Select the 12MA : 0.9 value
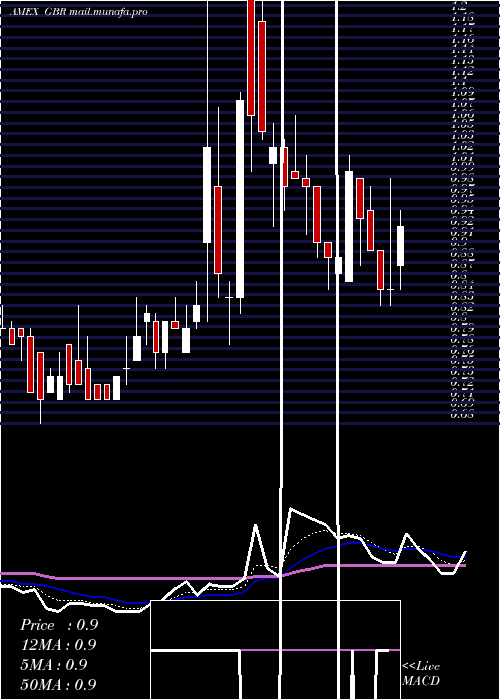Image resolution: width=500 pixels, height=700 pixels. [x=58, y=645]
